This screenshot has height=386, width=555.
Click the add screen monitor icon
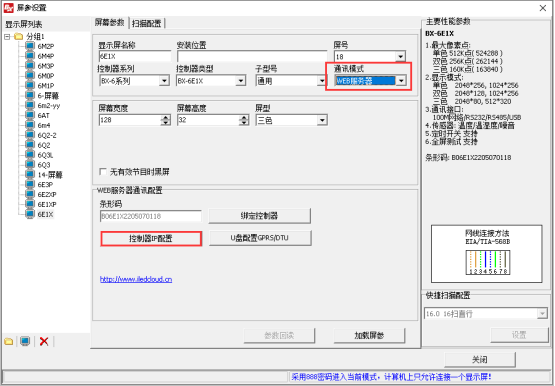point(25,341)
